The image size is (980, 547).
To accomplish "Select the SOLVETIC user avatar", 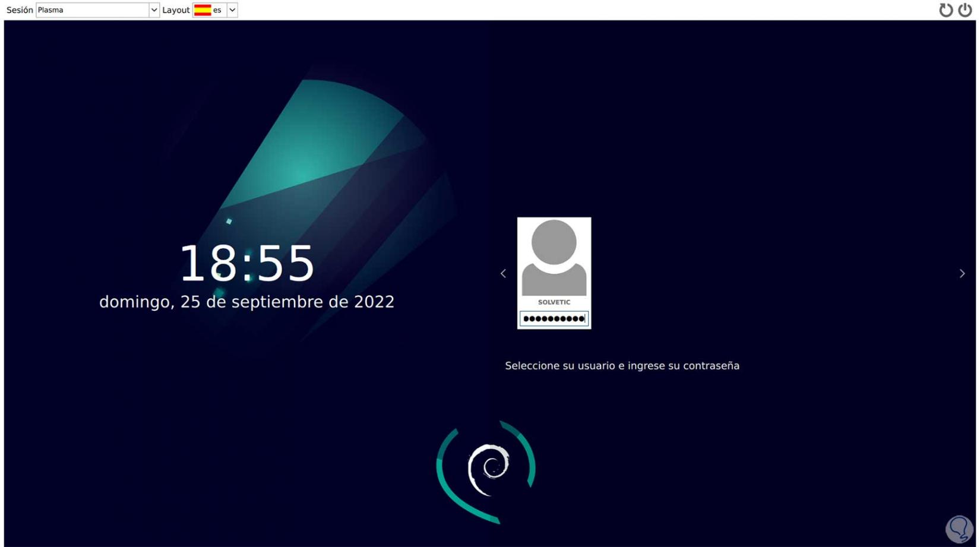I will [x=554, y=257].
